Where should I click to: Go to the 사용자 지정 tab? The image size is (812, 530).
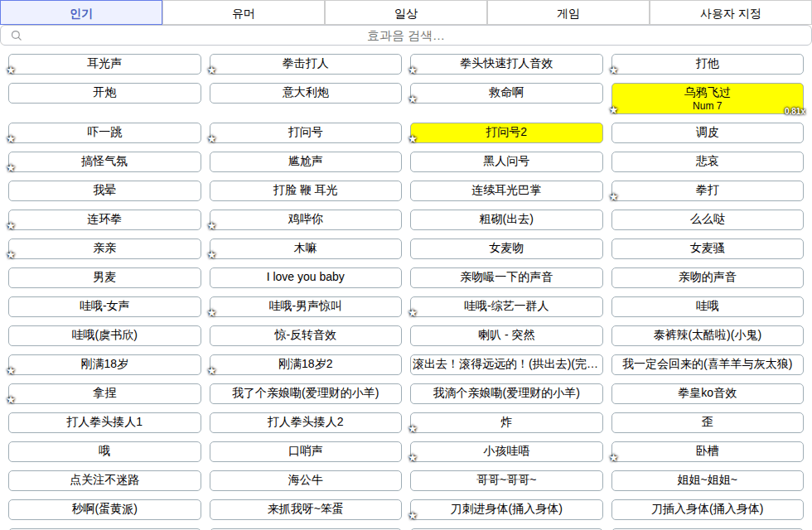730,13
